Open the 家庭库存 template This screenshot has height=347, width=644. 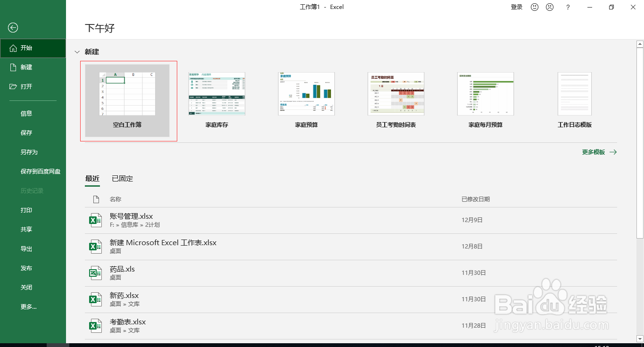(x=217, y=100)
